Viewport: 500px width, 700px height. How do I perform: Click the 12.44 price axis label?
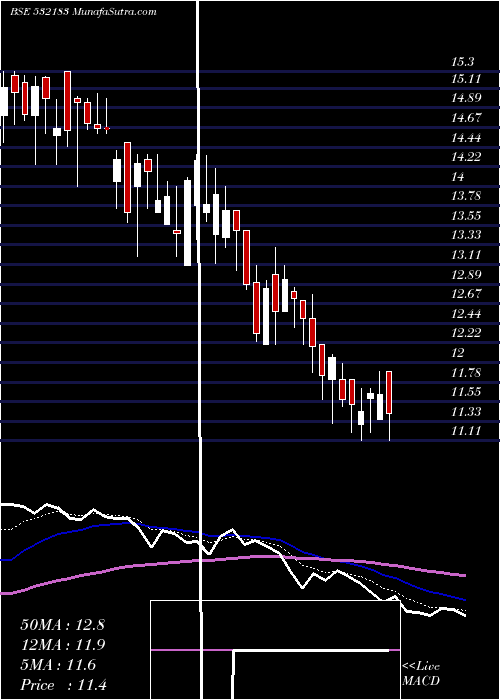[x=467, y=313]
